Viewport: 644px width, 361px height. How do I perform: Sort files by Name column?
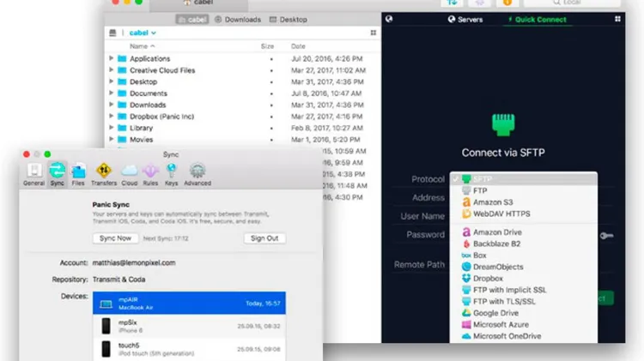point(142,46)
